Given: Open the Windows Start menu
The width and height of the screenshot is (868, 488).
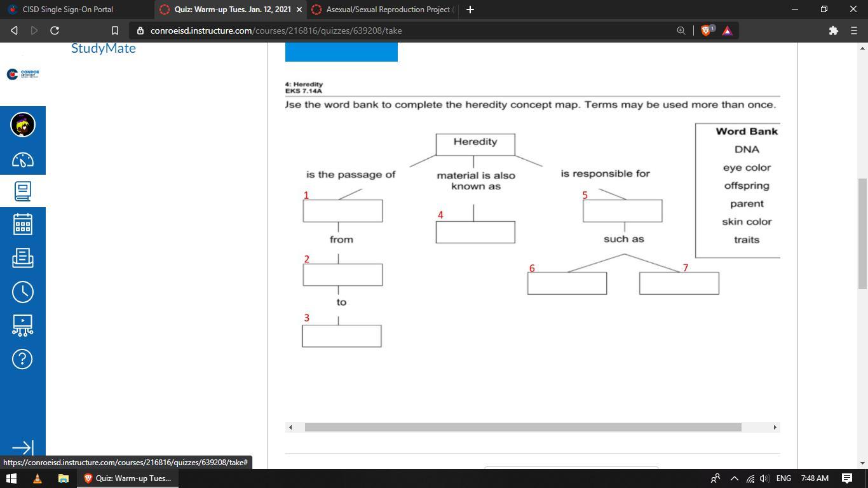Looking at the screenshot, I should click(11, 478).
